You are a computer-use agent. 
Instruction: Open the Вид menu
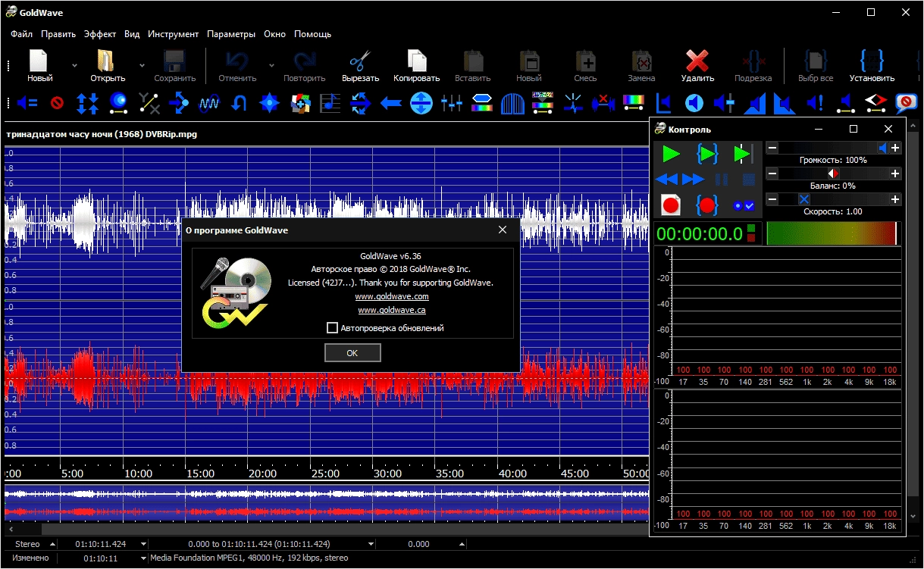132,34
